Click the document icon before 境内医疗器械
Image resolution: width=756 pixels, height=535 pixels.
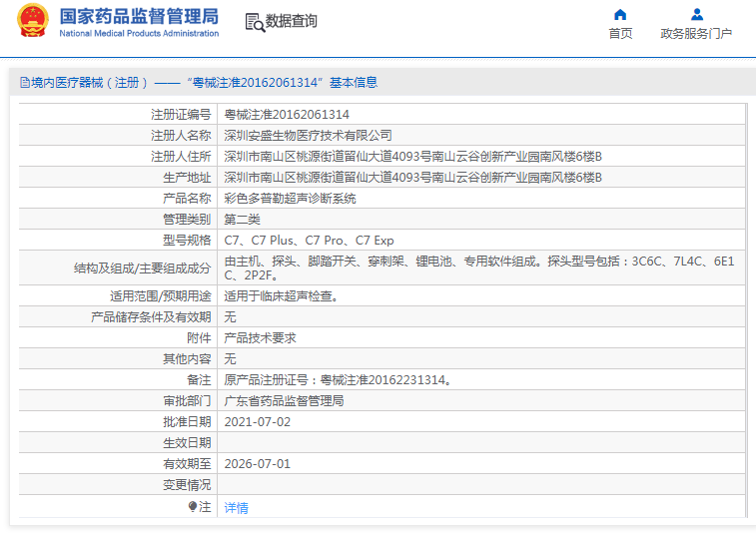click(x=25, y=83)
